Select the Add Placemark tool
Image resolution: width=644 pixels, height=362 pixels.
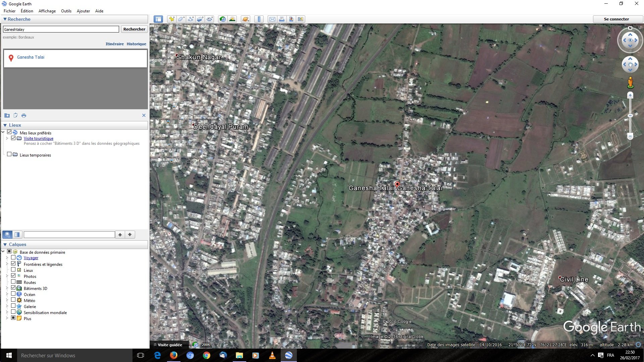(x=172, y=19)
